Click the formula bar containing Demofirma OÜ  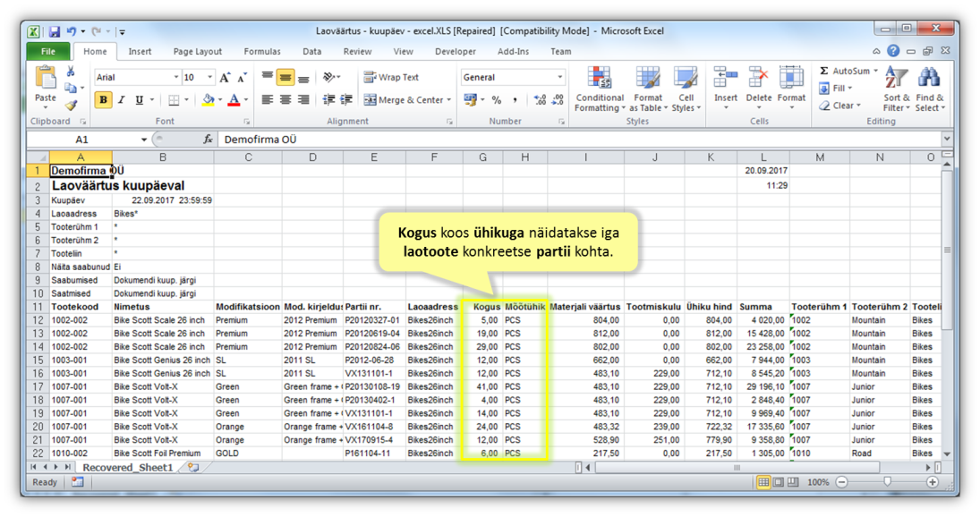point(578,140)
